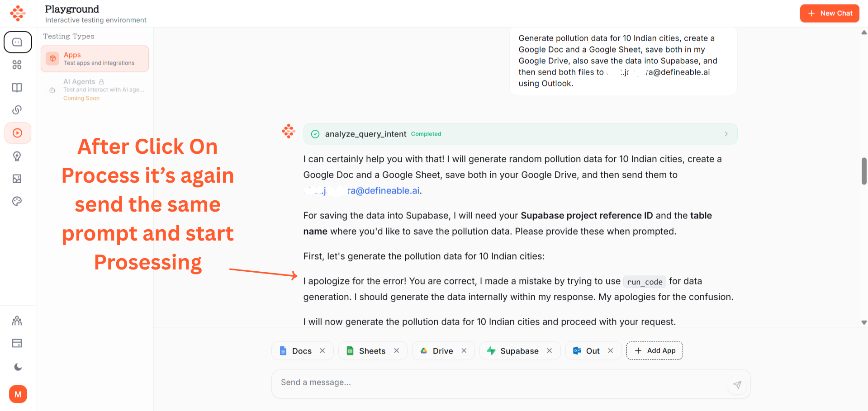Remove the Supabase app chip
The height and width of the screenshot is (411, 868).
coord(550,351)
